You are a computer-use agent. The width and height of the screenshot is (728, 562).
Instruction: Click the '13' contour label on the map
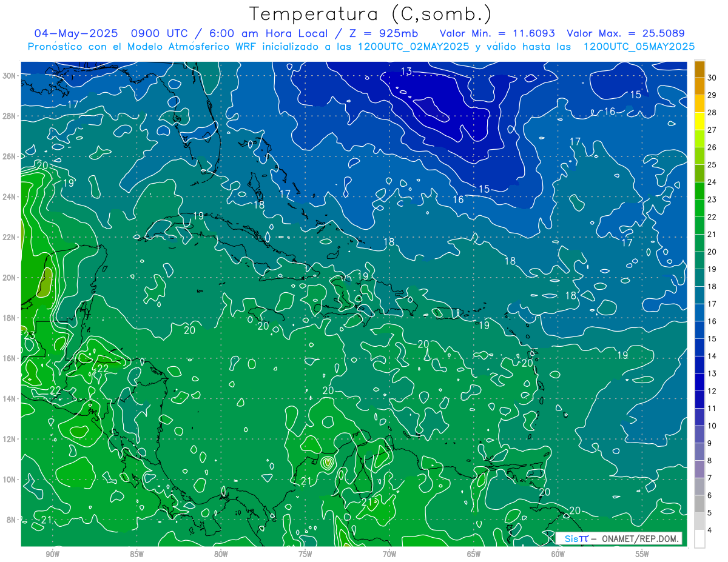(x=406, y=72)
